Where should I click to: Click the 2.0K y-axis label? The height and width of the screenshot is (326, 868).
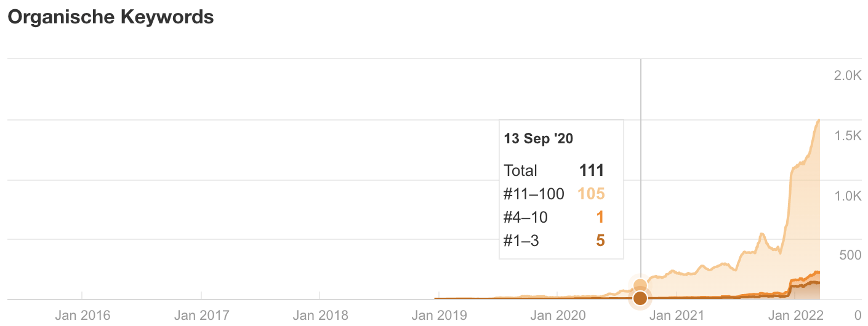[x=847, y=76]
